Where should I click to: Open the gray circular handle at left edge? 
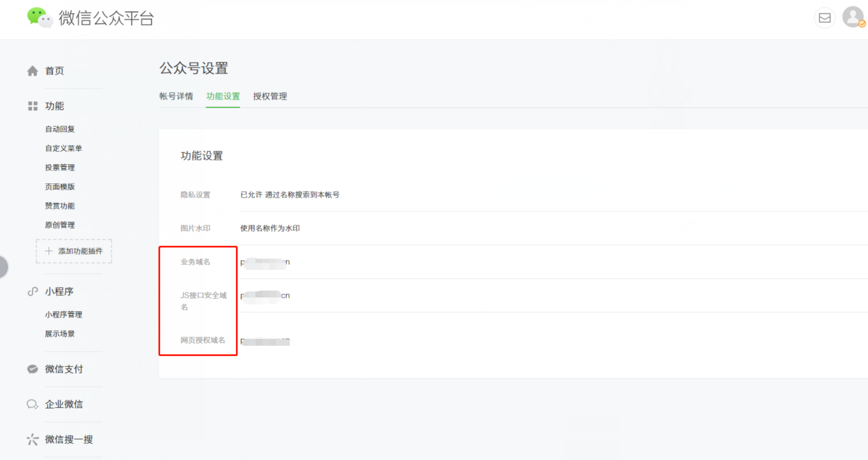[x=3, y=266]
